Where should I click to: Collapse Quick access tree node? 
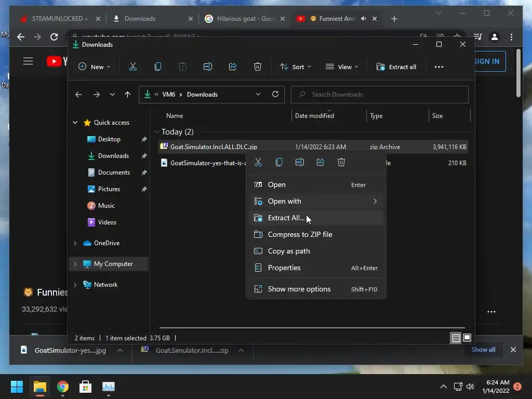(75, 123)
